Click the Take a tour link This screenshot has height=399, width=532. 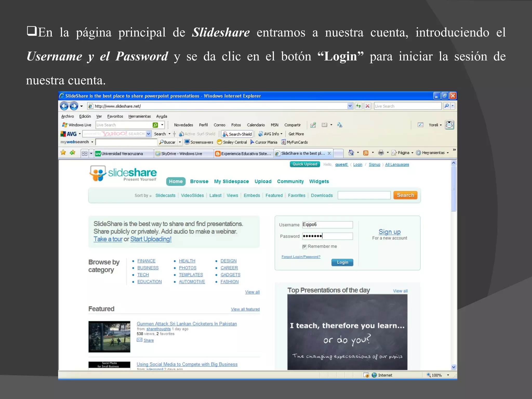tap(108, 239)
